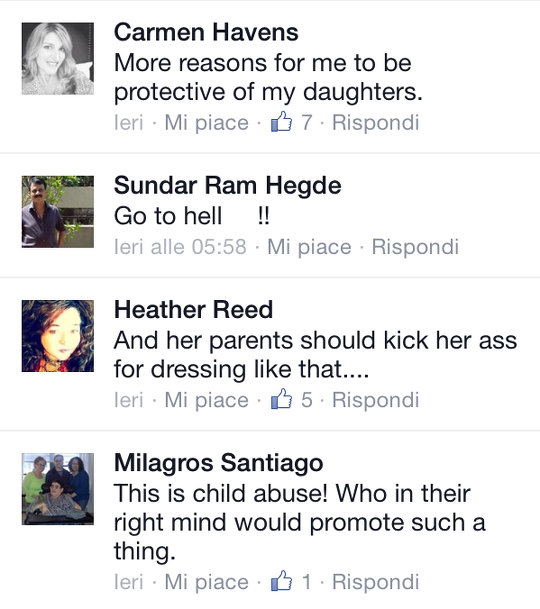Viewport: 540px width, 609px height.
Task: Like Carmen Havens' comment with Mi piace
Action: (x=206, y=123)
